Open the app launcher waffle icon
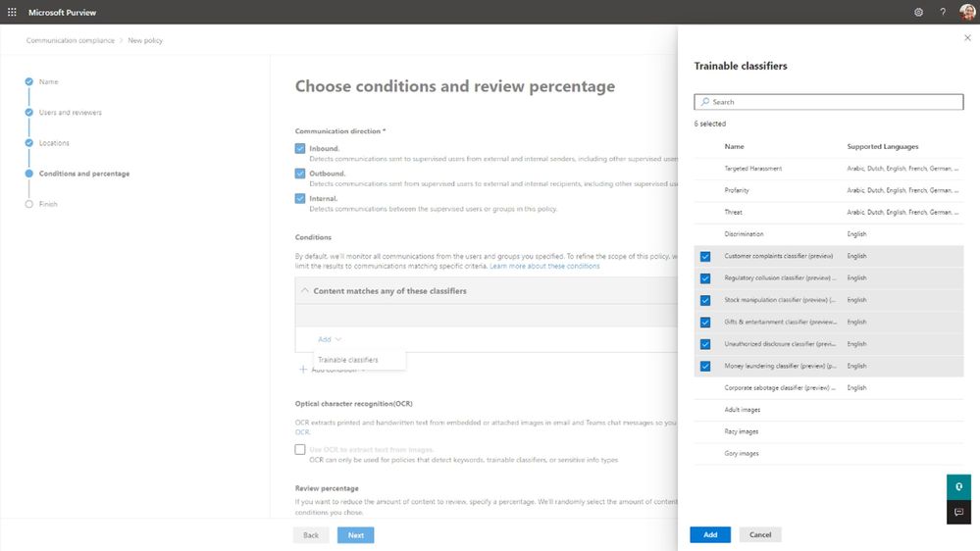 12,12
